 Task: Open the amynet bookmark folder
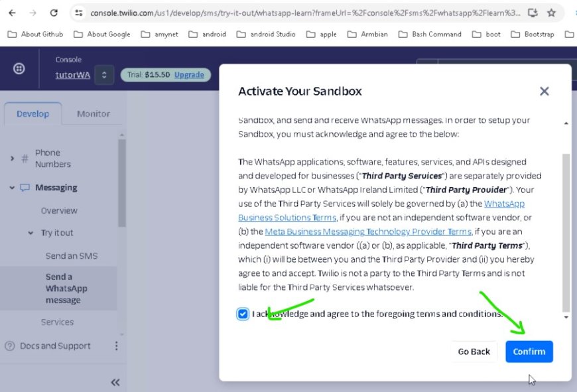point(160,34)
